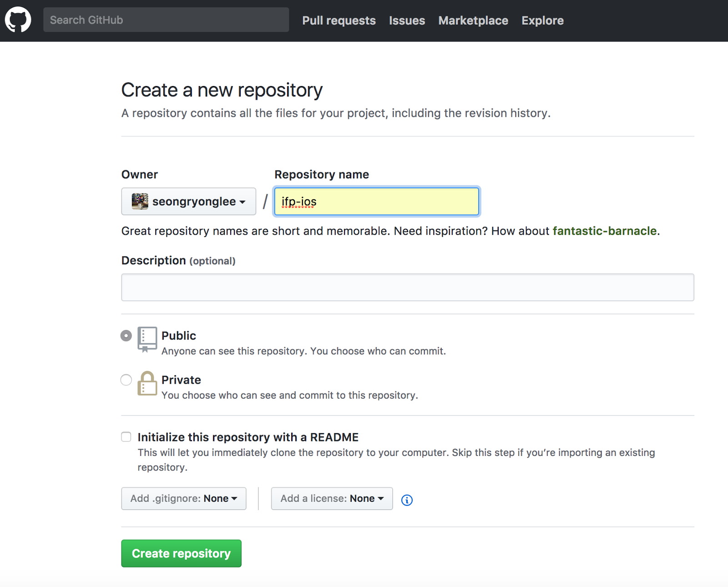
Task: Select the Public radio button
Action: (x=126, y=336)
